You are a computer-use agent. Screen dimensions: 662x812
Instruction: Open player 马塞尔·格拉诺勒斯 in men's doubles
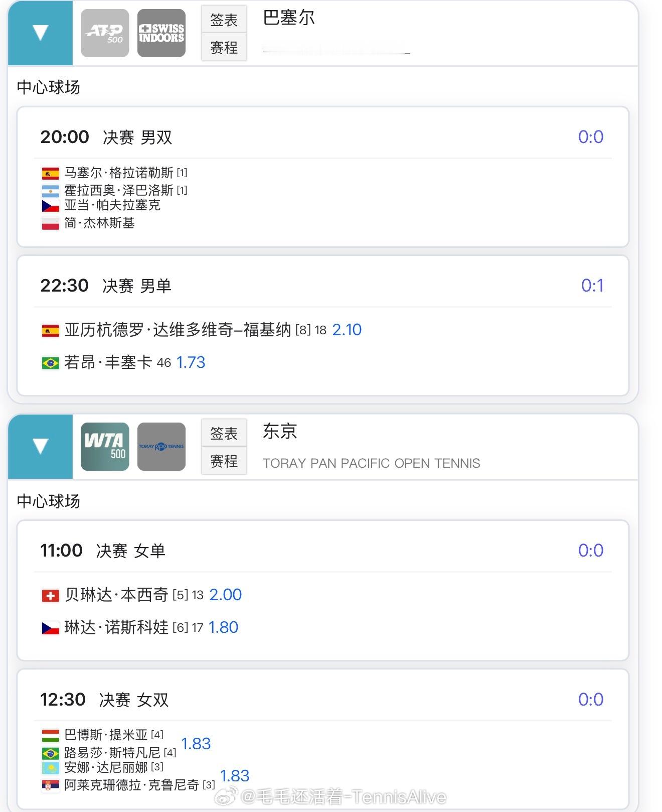point(119,173)
